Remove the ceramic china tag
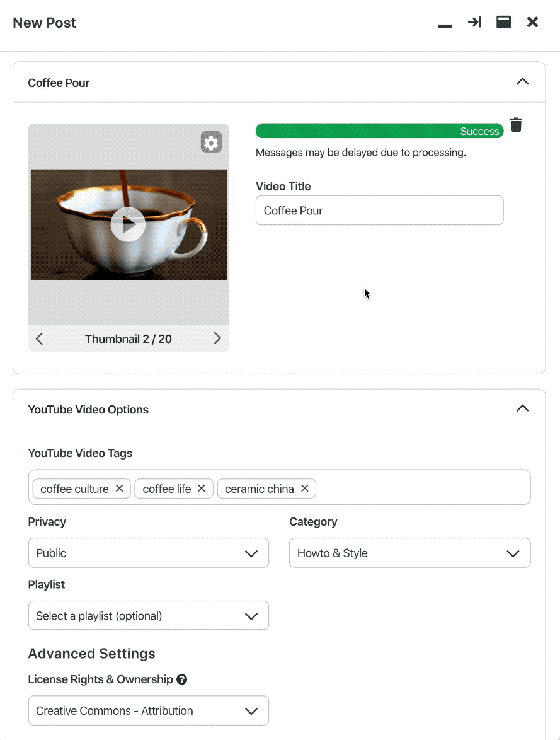 pyautogui.click(x=304, y=488)
